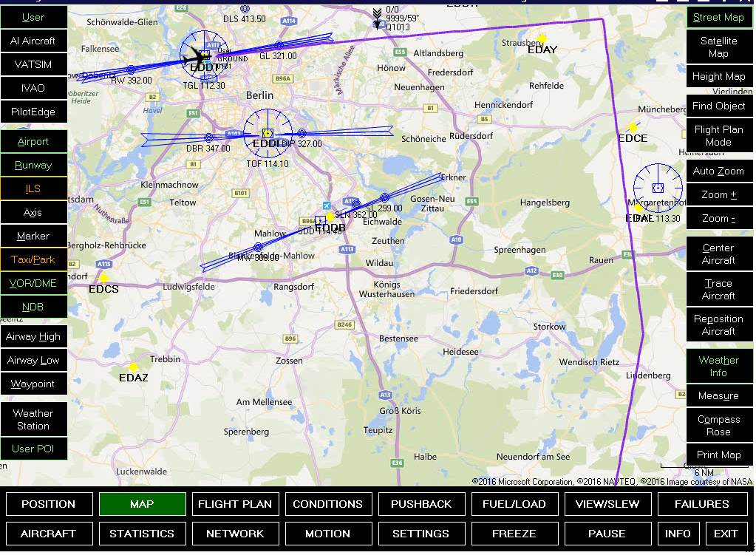Enable Flight Plan Mode

click(719, 136)
